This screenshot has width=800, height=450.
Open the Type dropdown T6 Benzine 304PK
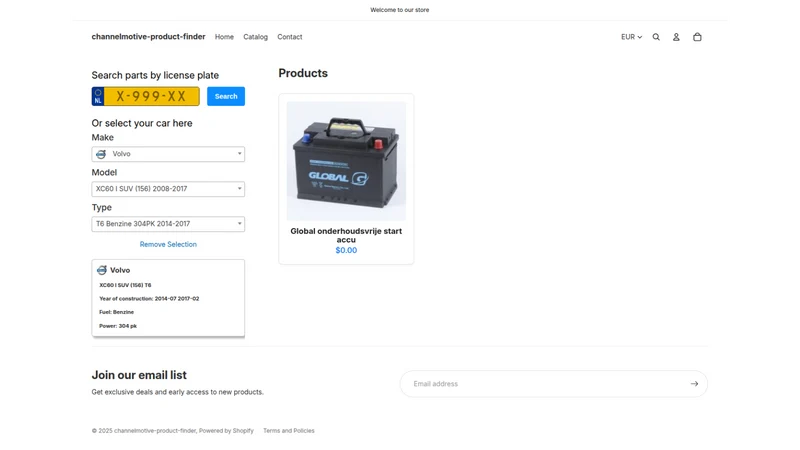pyautogui.click(x=168, y=224)
